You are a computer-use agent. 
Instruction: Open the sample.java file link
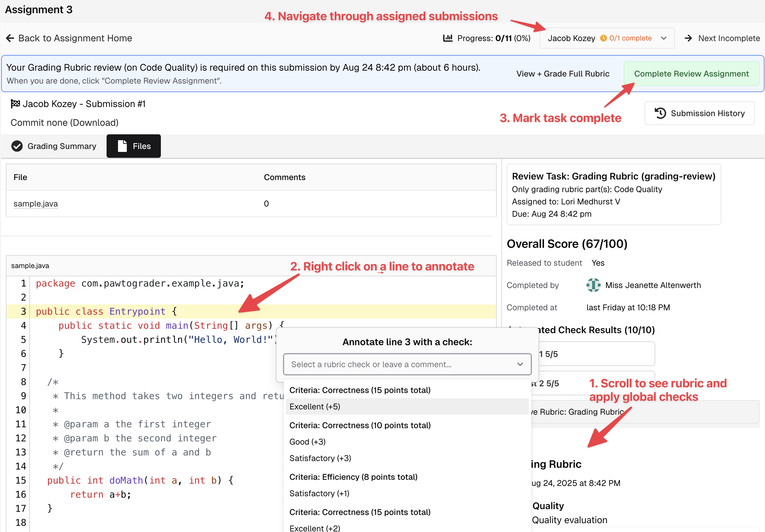tap(35, 204)
